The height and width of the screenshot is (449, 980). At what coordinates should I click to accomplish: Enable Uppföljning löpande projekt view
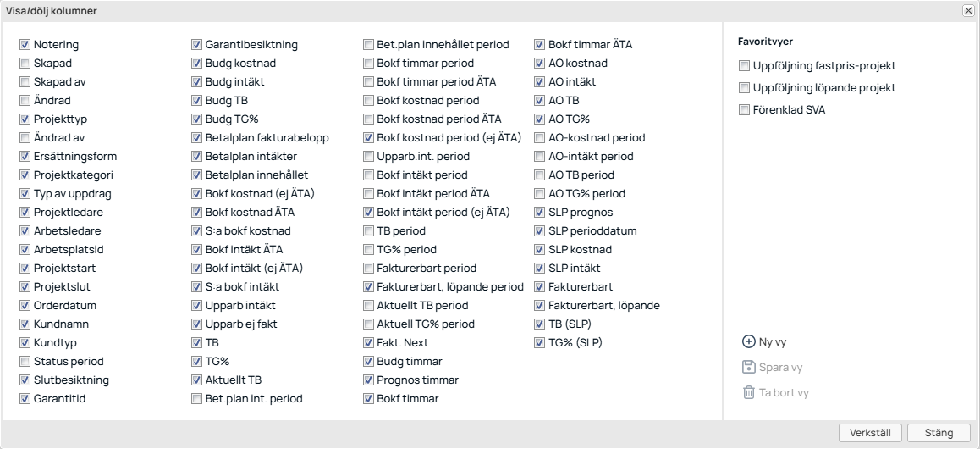tap(745, 88)
